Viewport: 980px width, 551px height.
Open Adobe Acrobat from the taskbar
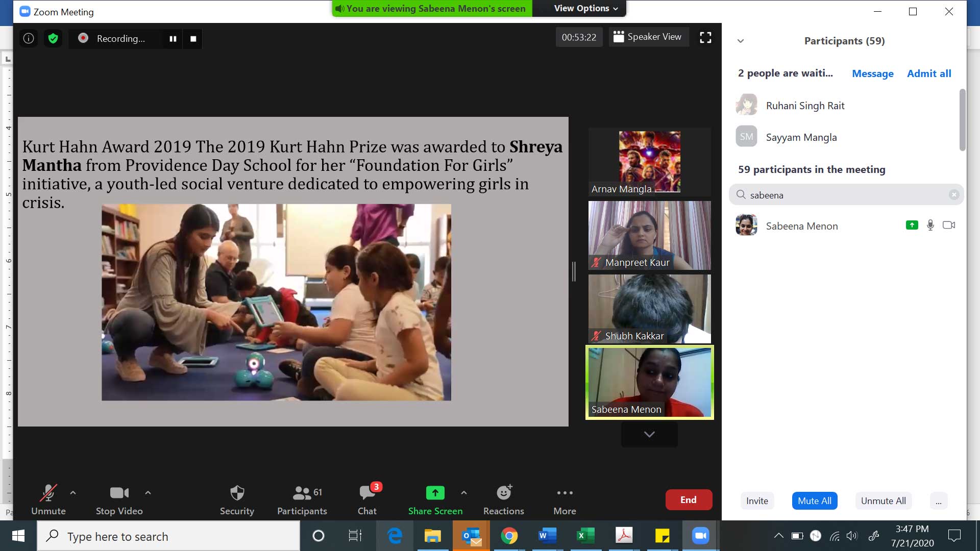(624, 536)
